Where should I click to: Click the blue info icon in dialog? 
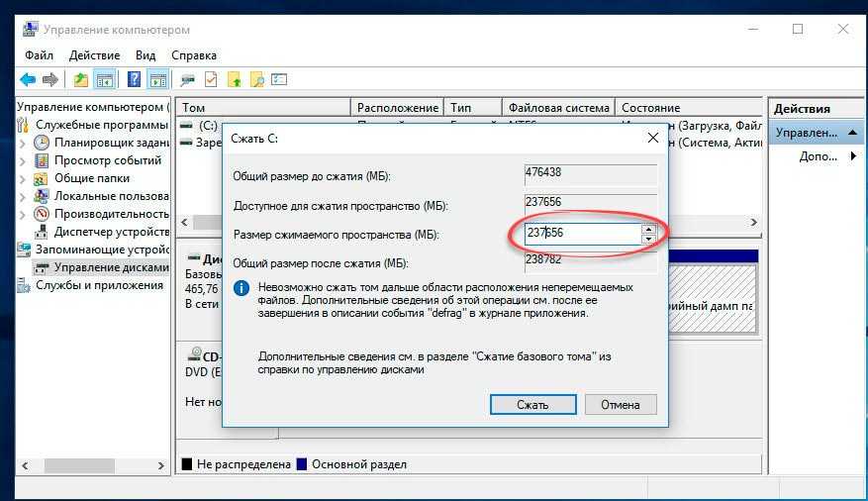point(241,288)
